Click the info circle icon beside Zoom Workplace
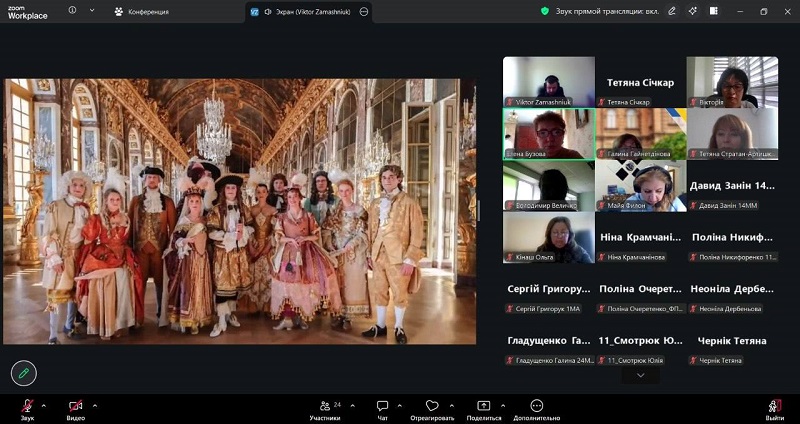800x424 pixels. (x=72, y=11)
